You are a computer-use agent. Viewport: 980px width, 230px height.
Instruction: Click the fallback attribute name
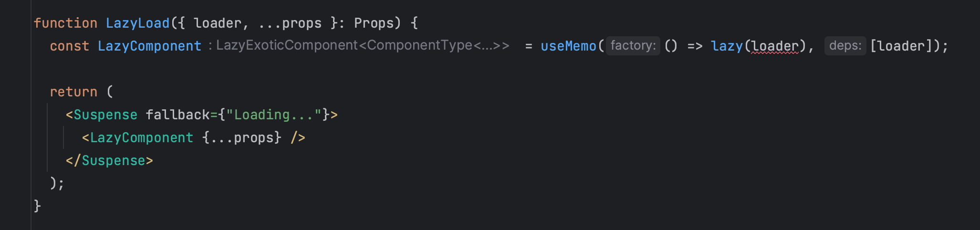point(177,115)
